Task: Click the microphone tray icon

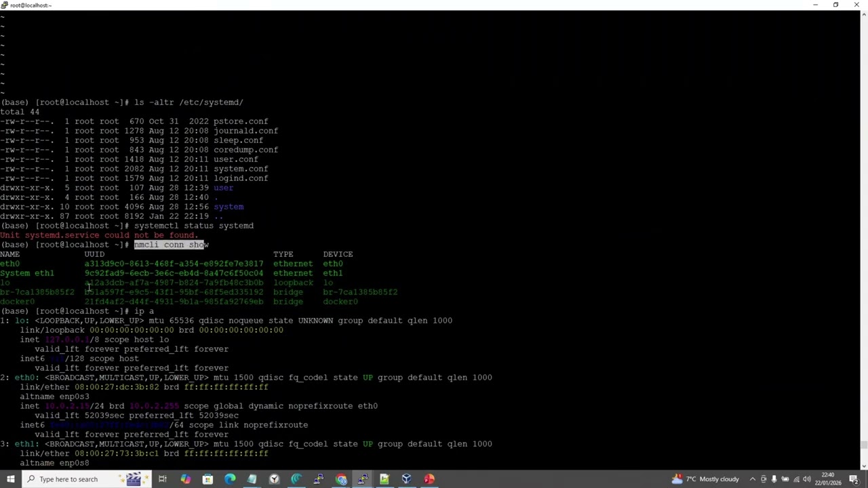Action: pos(774,479)
